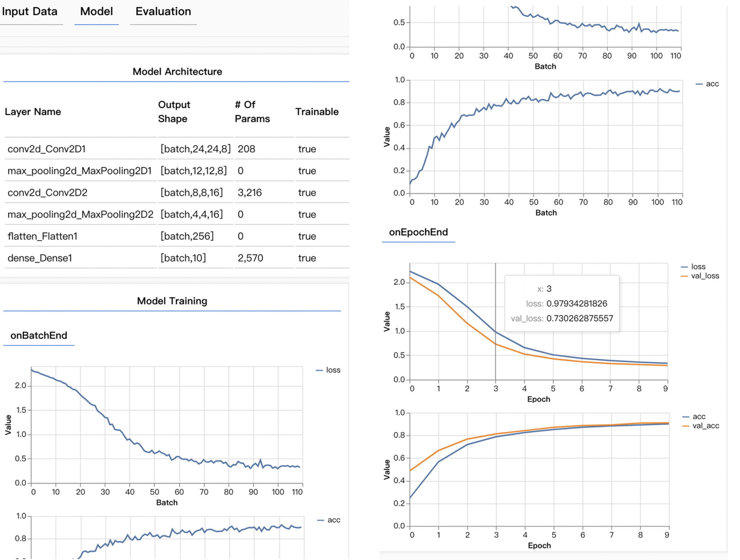740x560 pixels.
Task: Click the Output Shape column header
Action: (x=174, y=111)
